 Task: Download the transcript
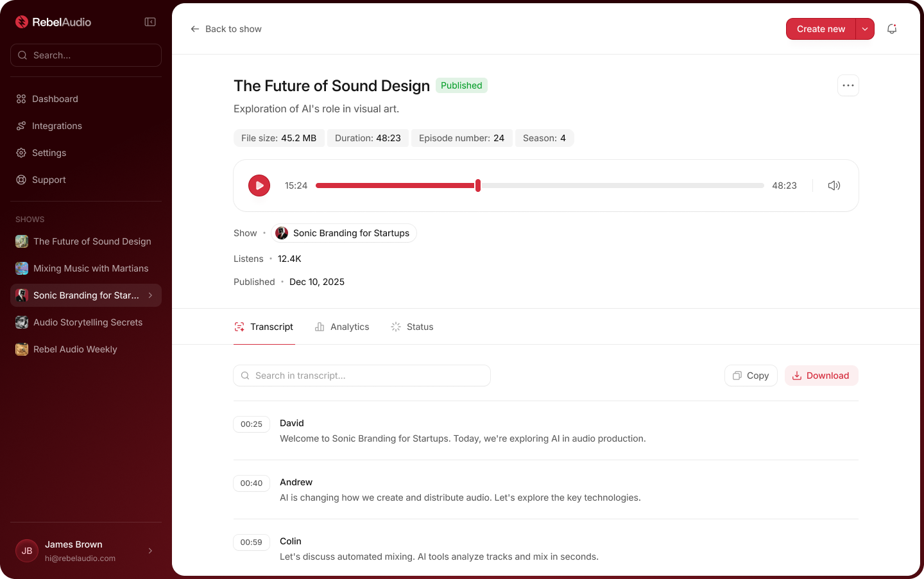[x=821, y=376]
